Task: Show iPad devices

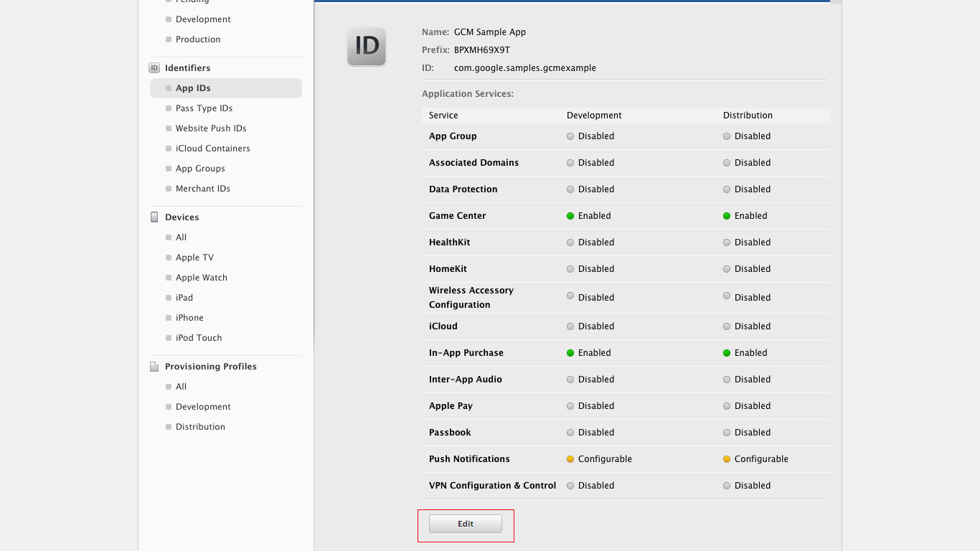Action: [x=184, y=298]
